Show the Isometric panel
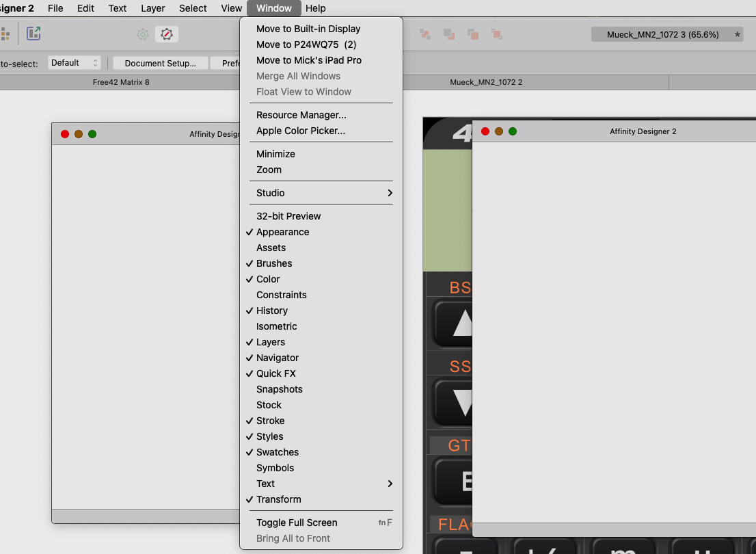 [x=321, y=327]
